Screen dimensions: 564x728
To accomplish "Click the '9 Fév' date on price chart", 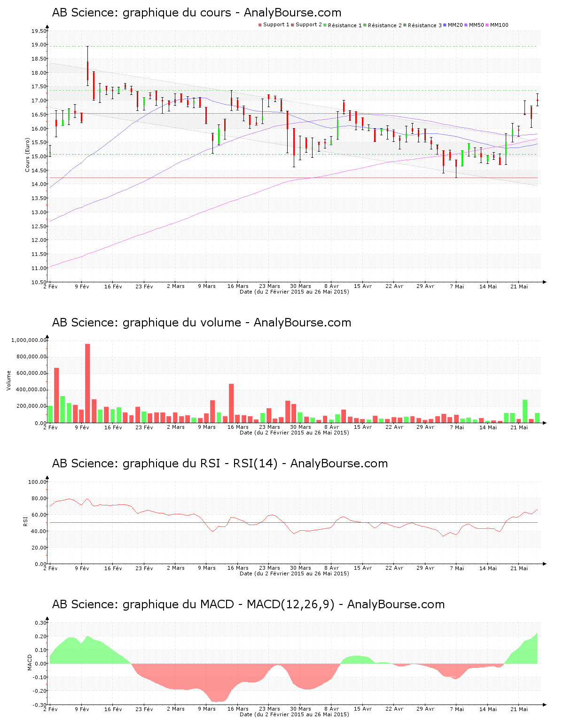I will 82,286.
